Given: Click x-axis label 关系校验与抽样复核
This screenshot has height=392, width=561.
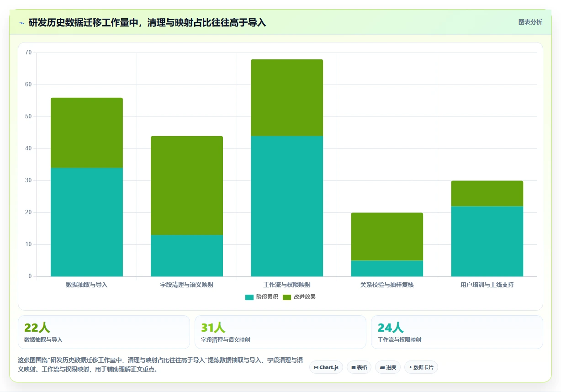Looking at the screenshot, I should pos(387,285).
